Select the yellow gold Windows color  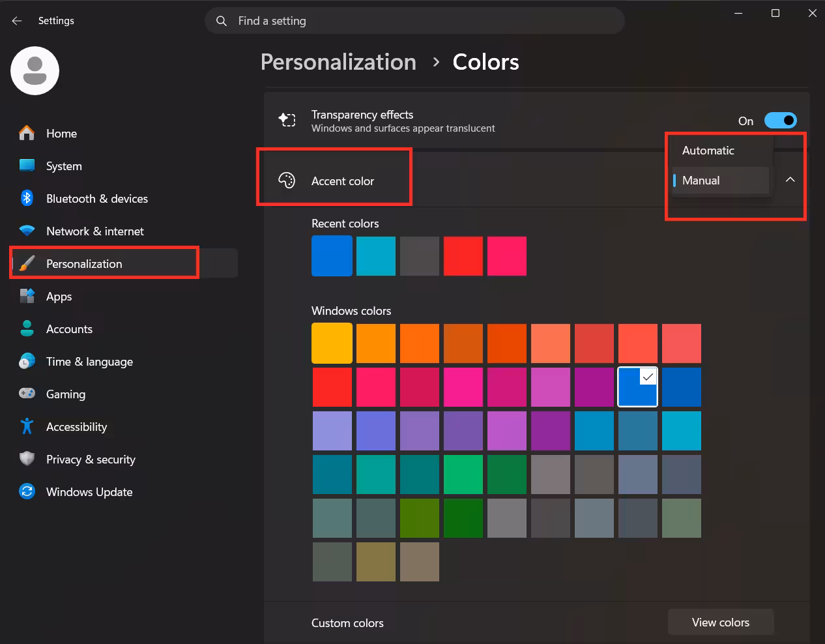point(332,343)
